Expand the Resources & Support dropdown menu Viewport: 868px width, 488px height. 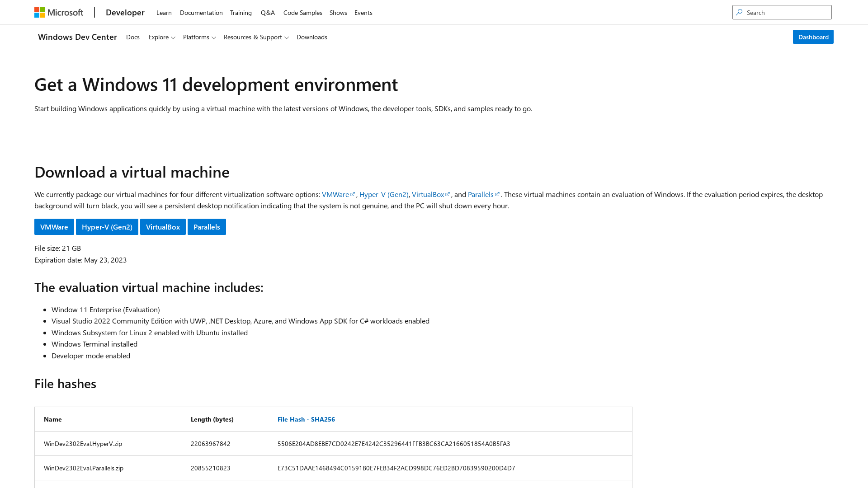point(256,37)
